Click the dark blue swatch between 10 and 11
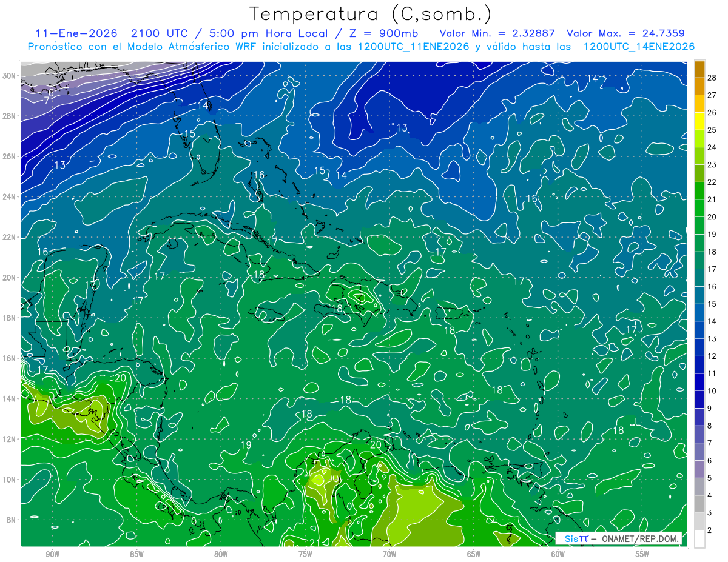 pyautogui.click(x=699, y=383)
